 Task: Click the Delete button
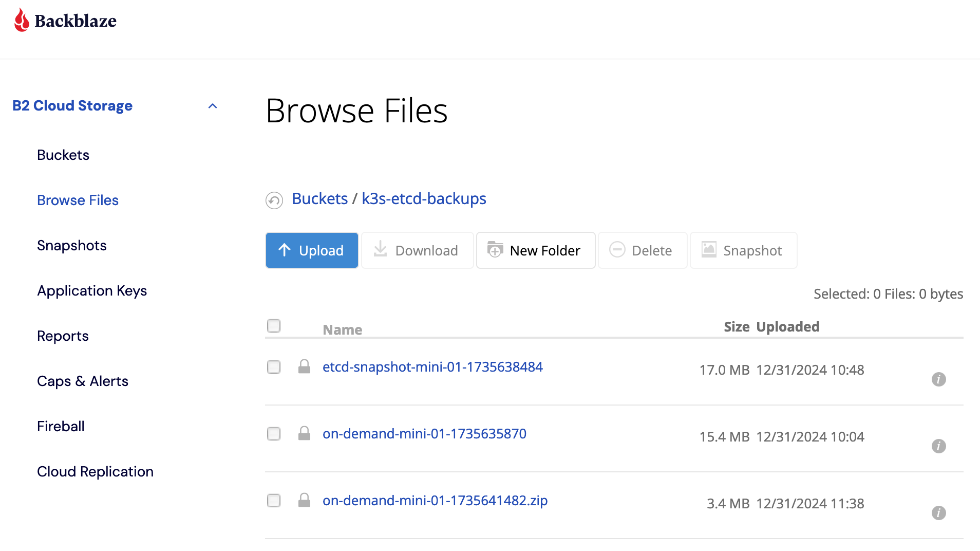coord(643,250)
